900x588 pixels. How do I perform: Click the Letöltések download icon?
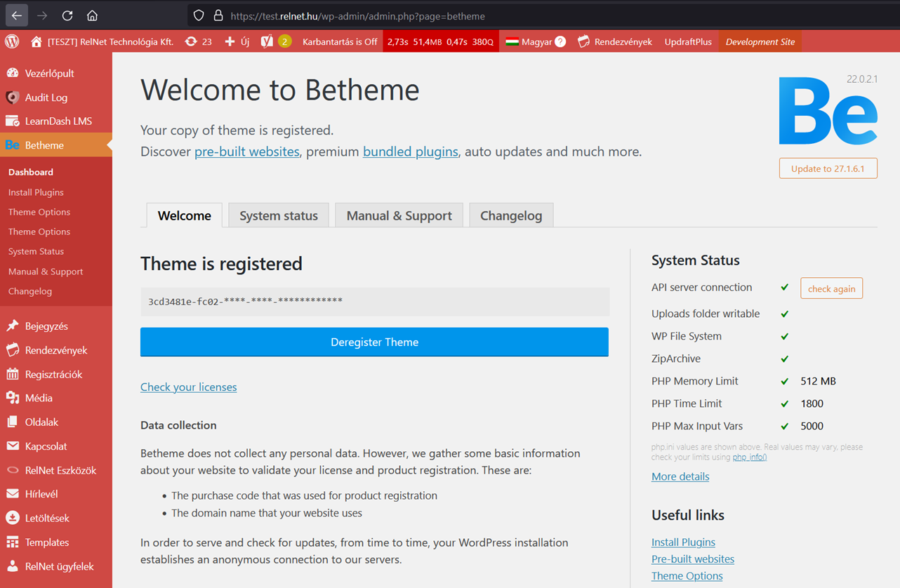click(13, 518)
